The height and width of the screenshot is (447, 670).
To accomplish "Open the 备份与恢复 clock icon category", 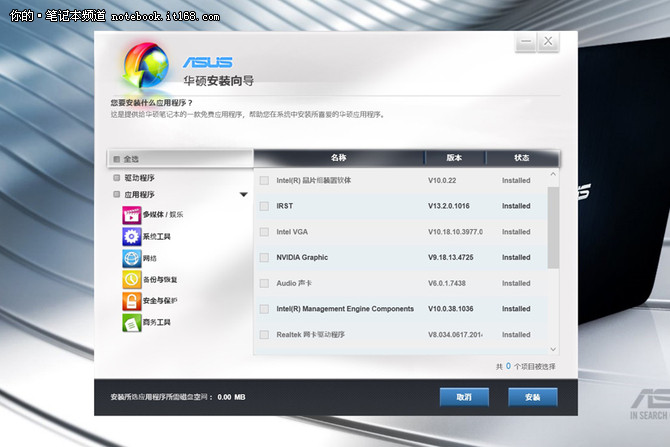I will pos(132,279).
